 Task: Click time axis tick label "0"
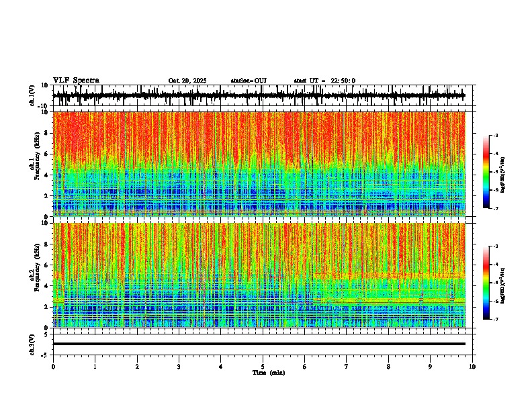pyautogui.click(x=53, y=367)
